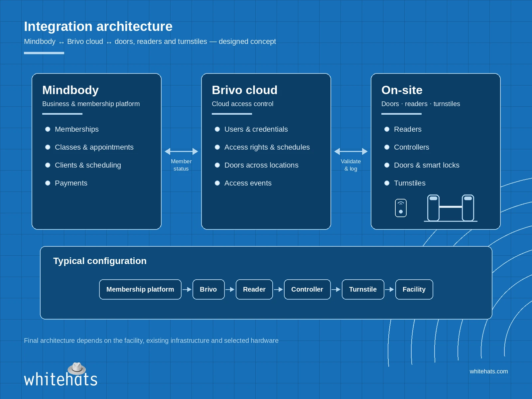The width and height of the screenshot is (532, 399).
Task: Click the 'Member status' arrow label
Action: tap(181, 165)
